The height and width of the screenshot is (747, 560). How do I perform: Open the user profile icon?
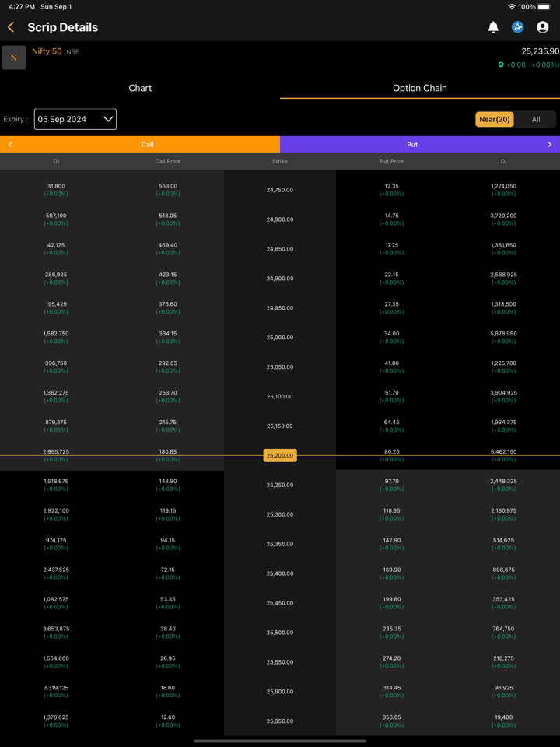543,27
